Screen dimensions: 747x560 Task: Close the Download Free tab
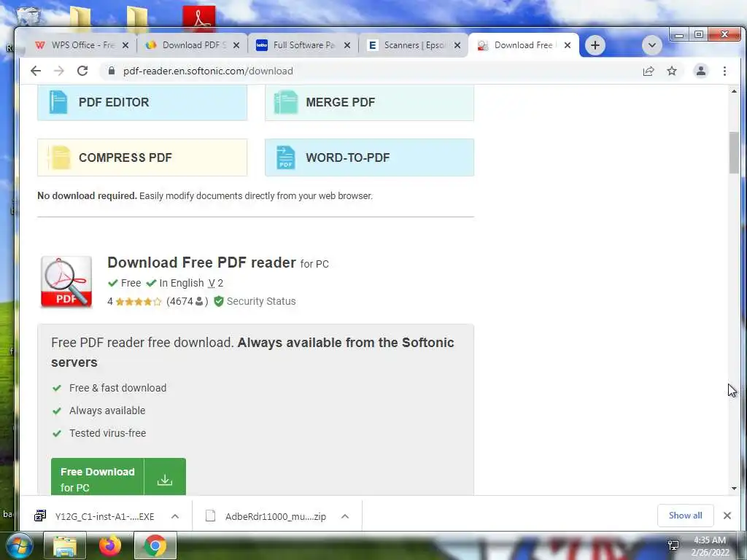click(x=568, y=45)
